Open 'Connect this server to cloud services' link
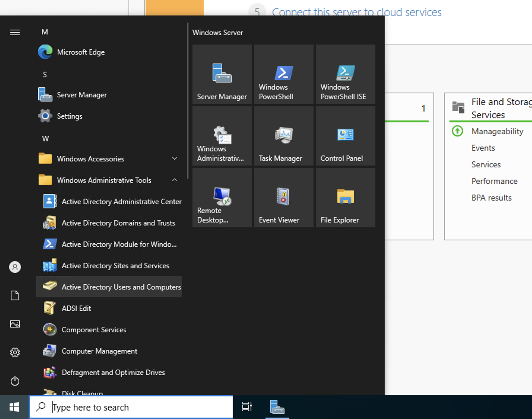 [357, 12]
